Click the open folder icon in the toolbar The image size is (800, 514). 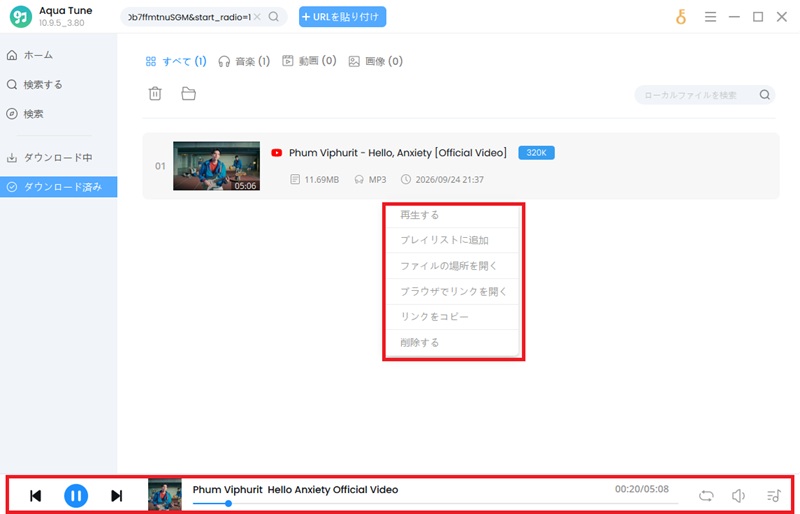pos(189,94)
